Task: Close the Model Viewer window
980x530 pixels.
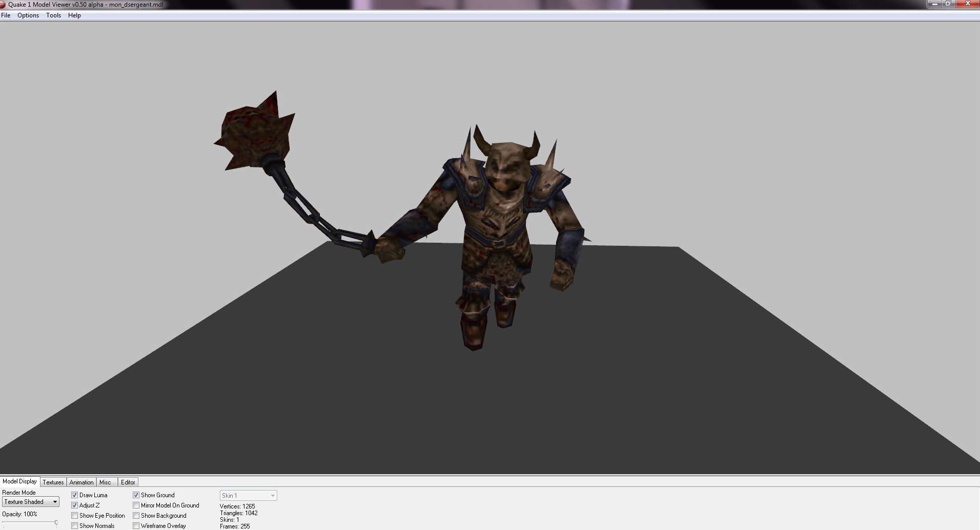Action: [x=967, y=4]
